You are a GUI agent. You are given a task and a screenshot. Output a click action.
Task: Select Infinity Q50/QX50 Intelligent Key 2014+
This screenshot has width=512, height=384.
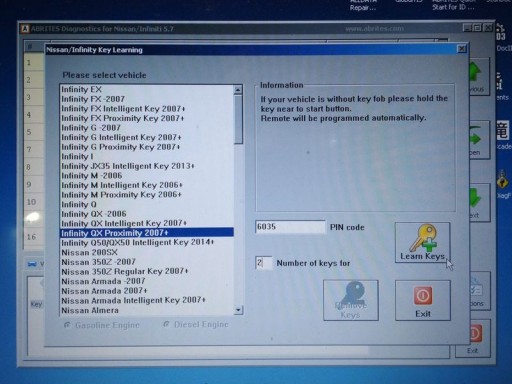click(147, 242)
